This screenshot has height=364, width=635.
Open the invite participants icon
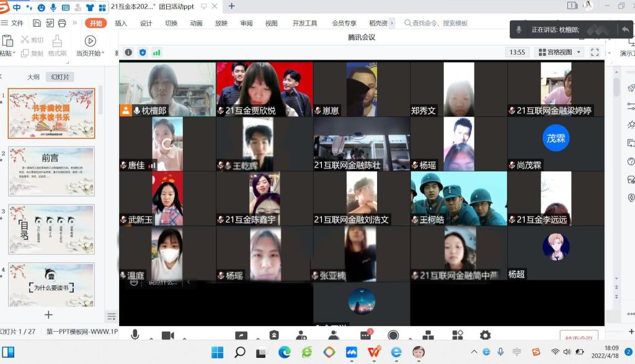[302, 335]
